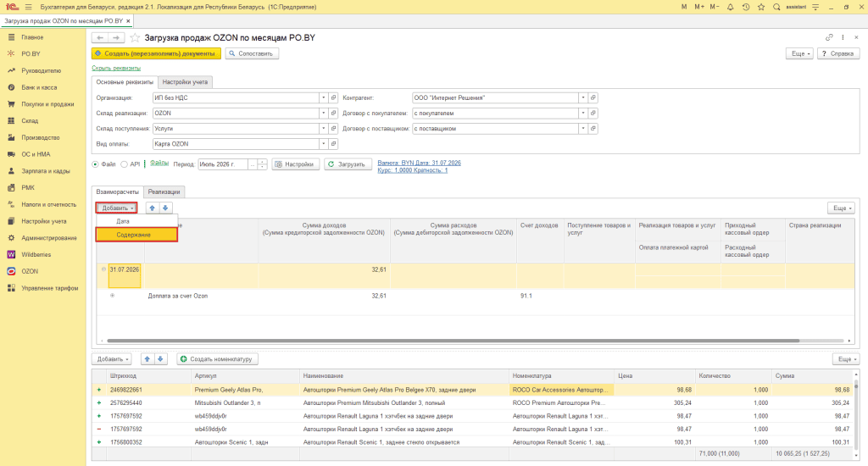Open the Склад реализации dropdown
Viewport: 868px width, 466px height.
(323, 113)
